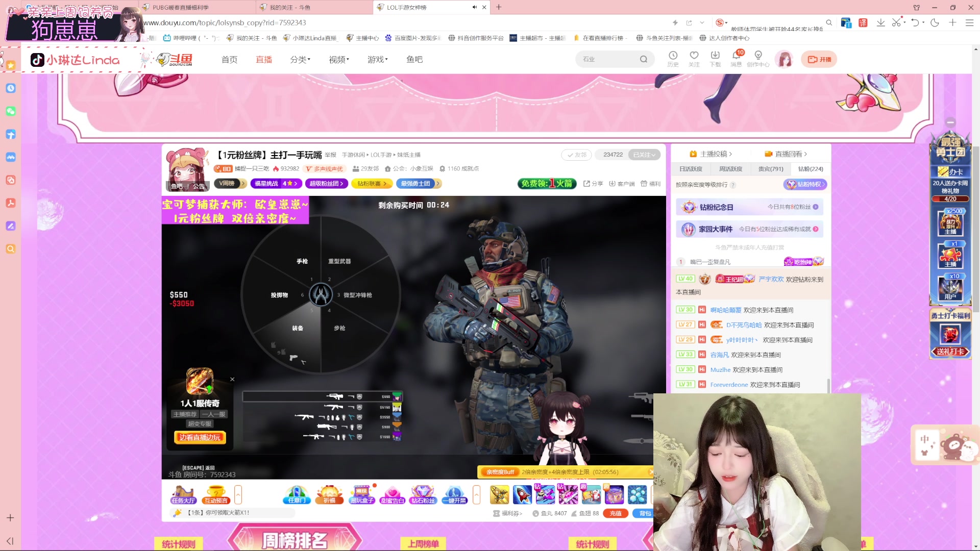The width and height of the screenshot is (980, 551).
Task: Toggle 友邻 checkmark button
Action: (576, 155)
